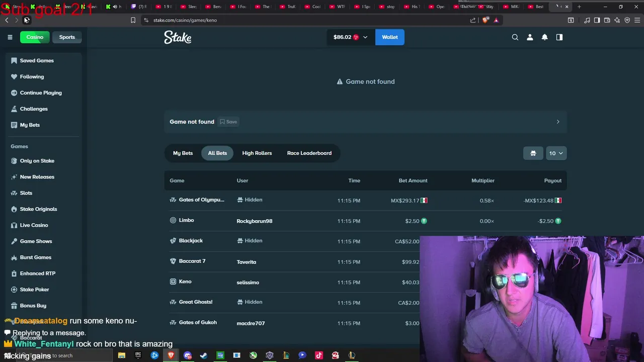The width and height of the screenshot is (644, 362).
Task: Open Steam from the taskbar
Action: (204, 355)
